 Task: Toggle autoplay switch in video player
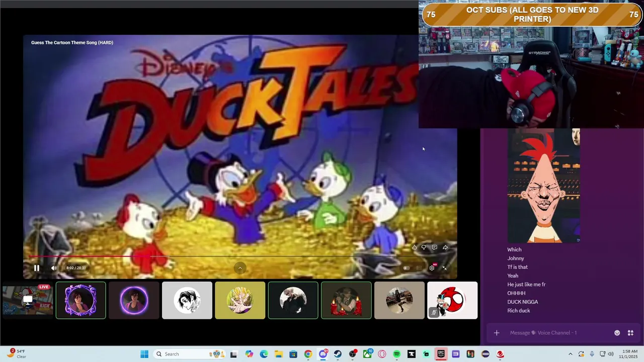[406, 268]
